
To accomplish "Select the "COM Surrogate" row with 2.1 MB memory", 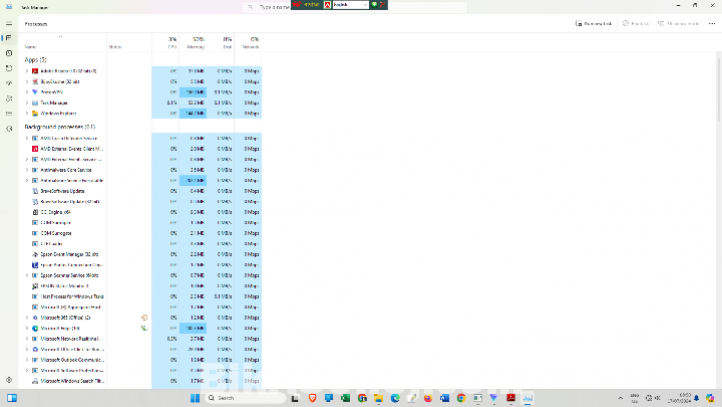I will (x=143, y=233).
